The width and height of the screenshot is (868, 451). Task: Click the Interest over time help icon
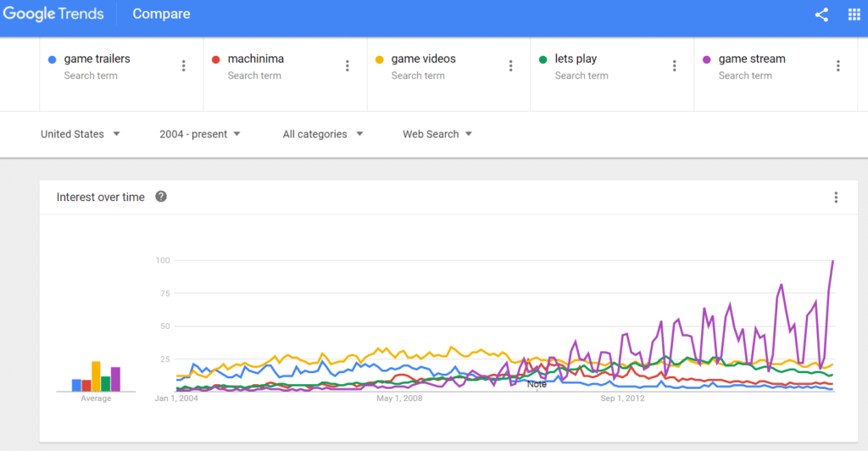pyautogui.click(x=161, y=197)
